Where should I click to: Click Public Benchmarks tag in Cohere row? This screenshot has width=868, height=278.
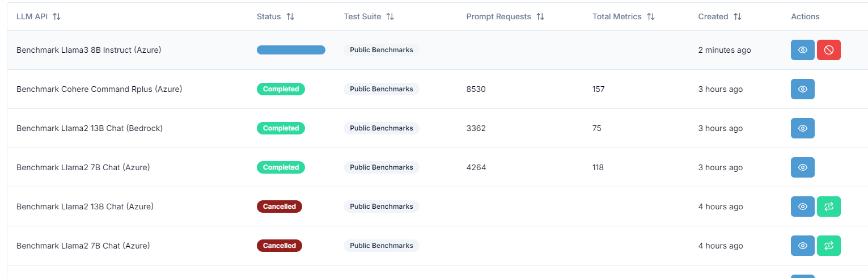point(382,89)
